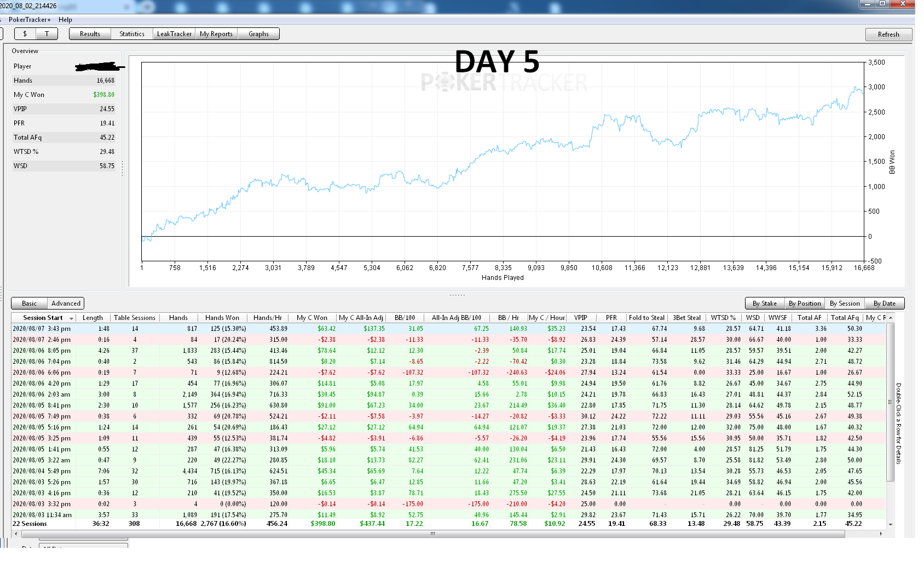Select session 2020/08/05 3:22 am row
This screenshot has width=924, height=561.
click(448, 460)
